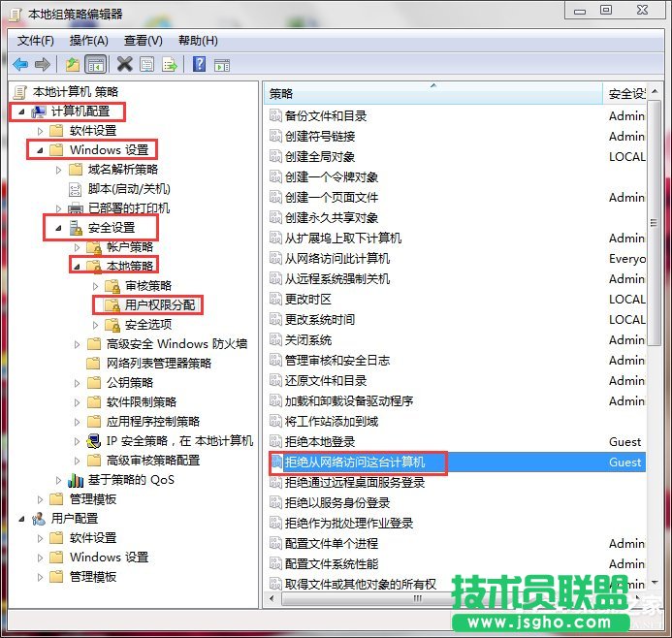Select 安全选项 in the tree
The width and height of the screenshot is (672, 638).
coord(148,325)
